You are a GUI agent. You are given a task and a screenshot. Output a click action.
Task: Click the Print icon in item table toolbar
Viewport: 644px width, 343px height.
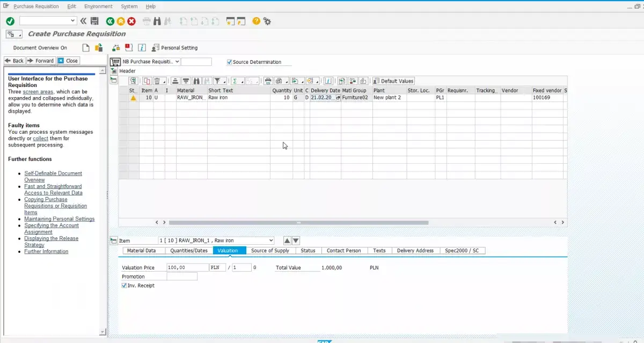click(267, 81)
